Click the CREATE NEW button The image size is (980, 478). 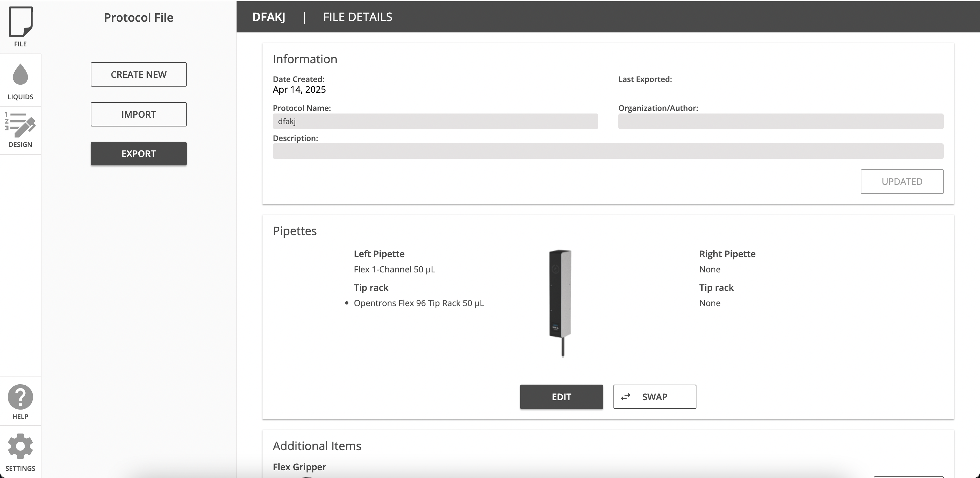click(138, 75)
